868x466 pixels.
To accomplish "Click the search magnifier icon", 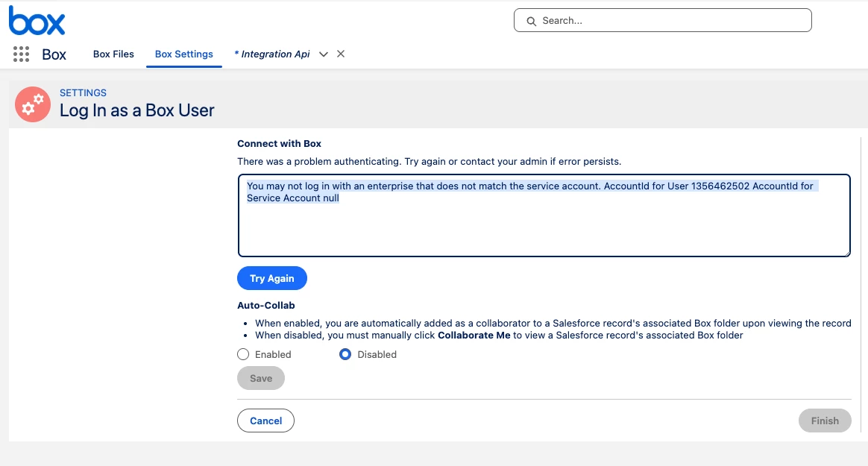I will pos(531,21).
